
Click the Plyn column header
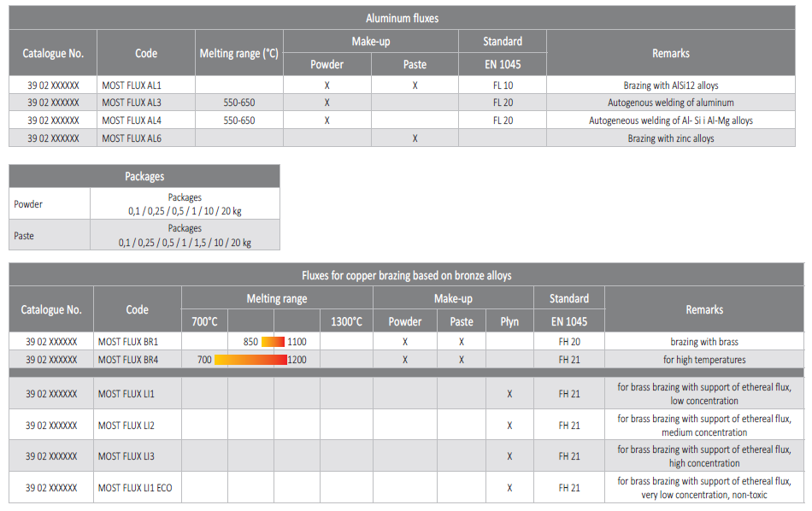(x=509, y=321)
